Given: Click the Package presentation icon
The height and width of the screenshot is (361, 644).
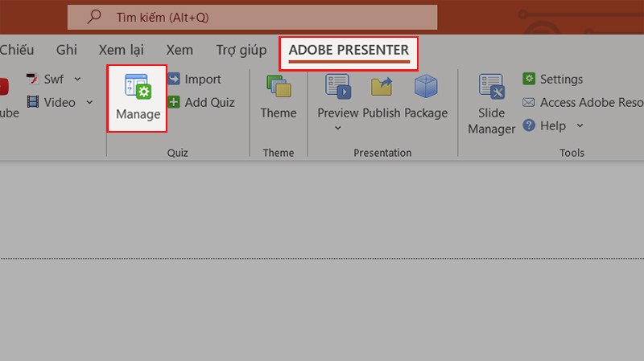Looking at the screenshot, I should (426, 86).
